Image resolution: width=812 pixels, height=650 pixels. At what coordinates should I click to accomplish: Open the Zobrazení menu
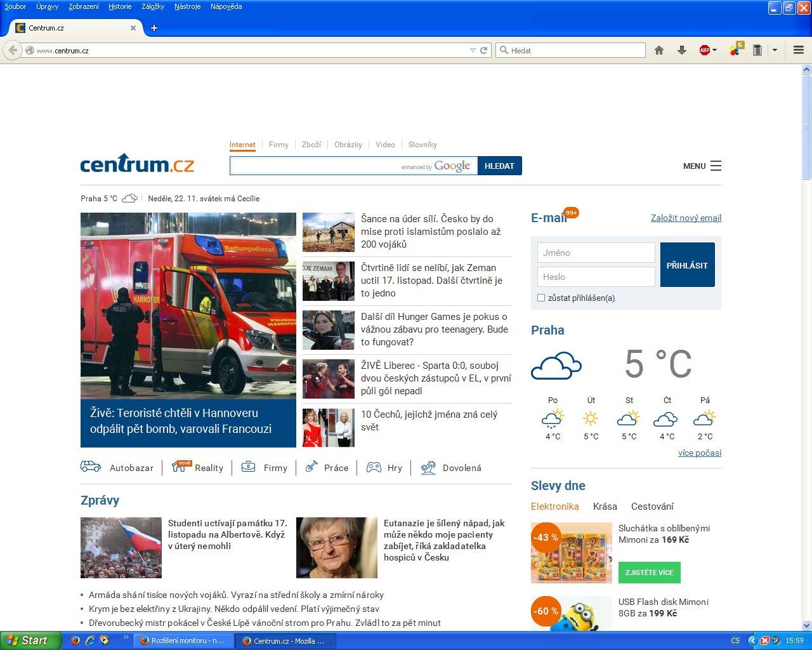[84, 6]
